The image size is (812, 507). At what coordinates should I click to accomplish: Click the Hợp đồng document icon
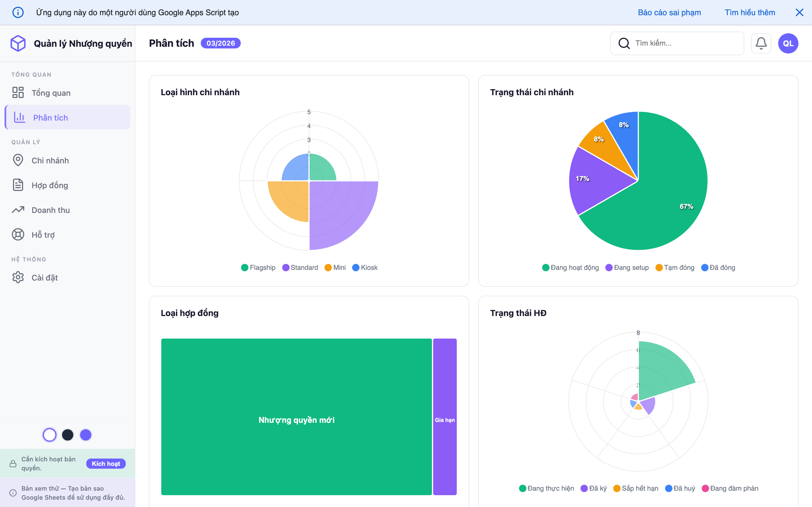point(18,185)
